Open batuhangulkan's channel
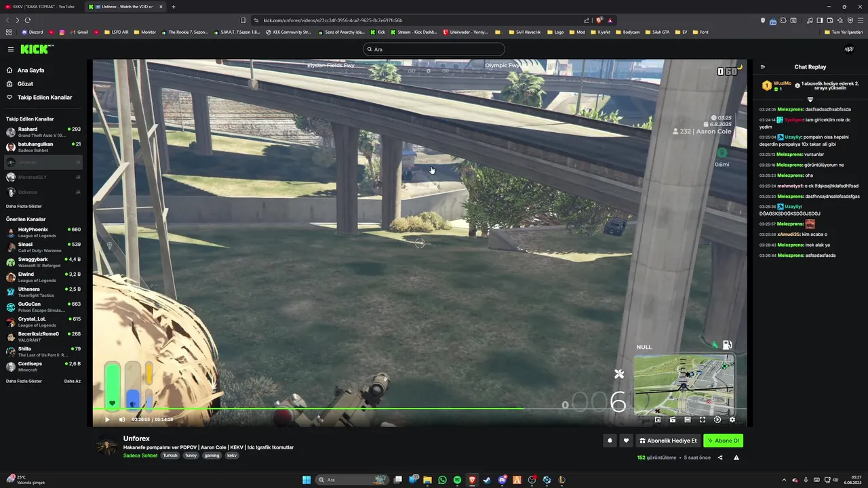The width and height of the screenshot is (868, 488). (x=43, y=147)
